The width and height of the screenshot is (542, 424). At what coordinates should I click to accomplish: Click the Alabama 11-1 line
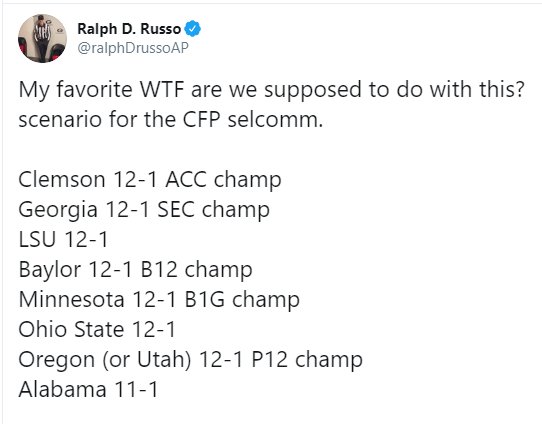point(88,389)
